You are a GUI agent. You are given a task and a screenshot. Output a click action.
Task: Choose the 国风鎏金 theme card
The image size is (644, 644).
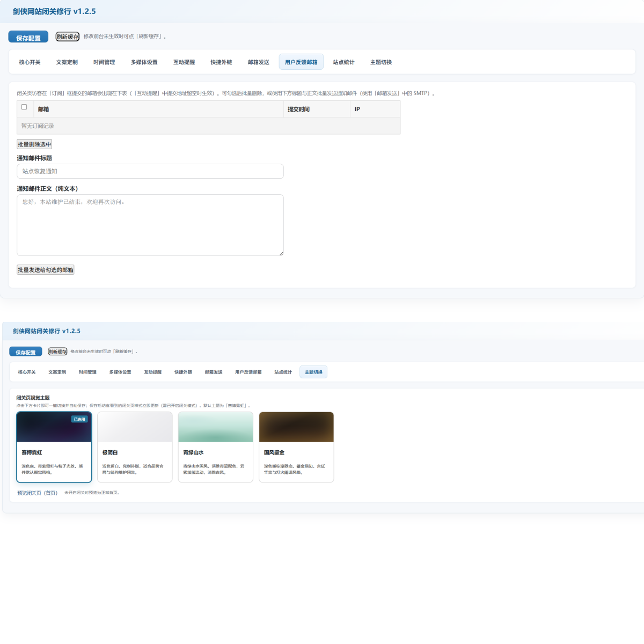tap(296, 447)
